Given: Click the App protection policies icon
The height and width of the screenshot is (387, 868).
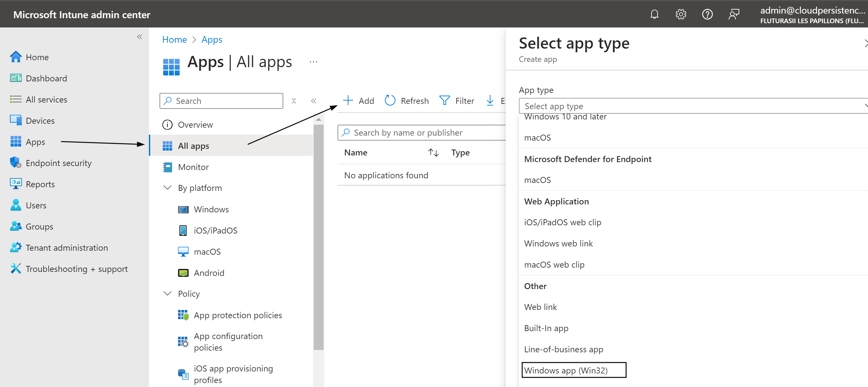Looking at the screenshot, I should tap(183, 315).
